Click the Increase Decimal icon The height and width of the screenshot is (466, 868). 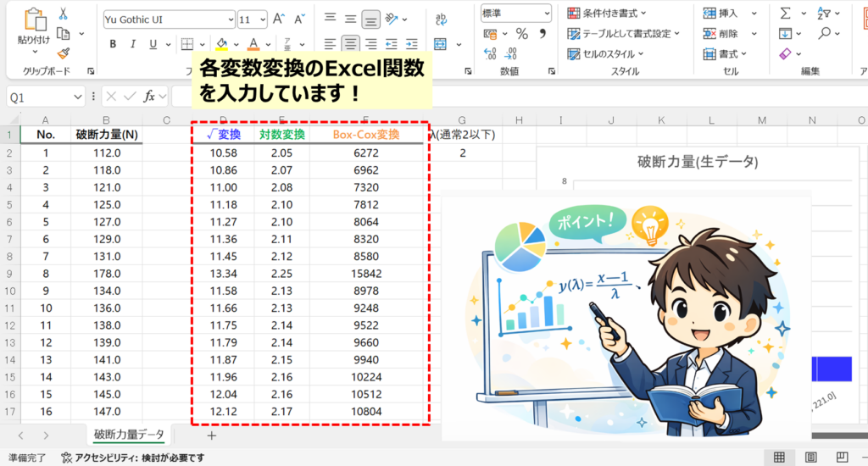(x=489, y=54)
